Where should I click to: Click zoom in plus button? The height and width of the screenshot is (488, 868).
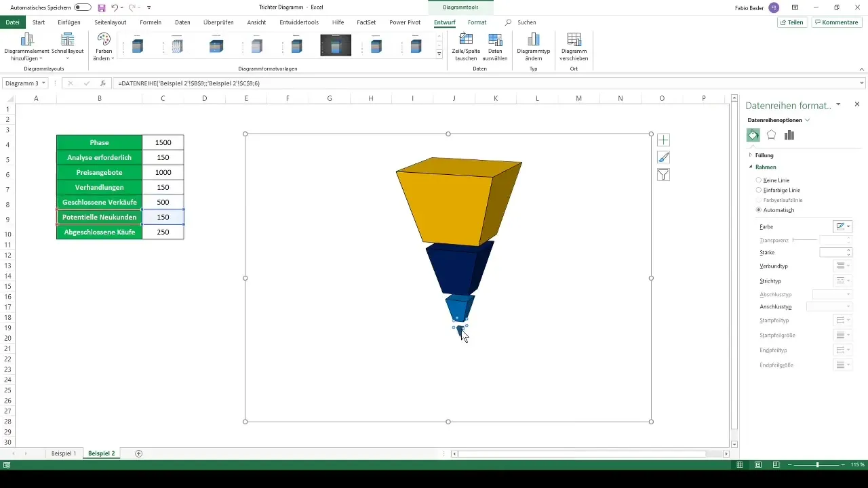point(843,465)
